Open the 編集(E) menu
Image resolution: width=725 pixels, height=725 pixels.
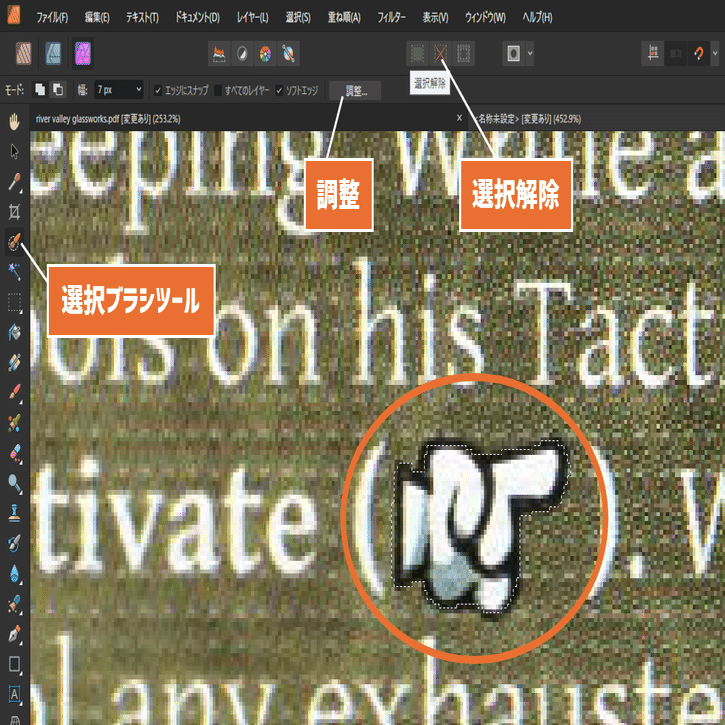[x=97, y=18]
